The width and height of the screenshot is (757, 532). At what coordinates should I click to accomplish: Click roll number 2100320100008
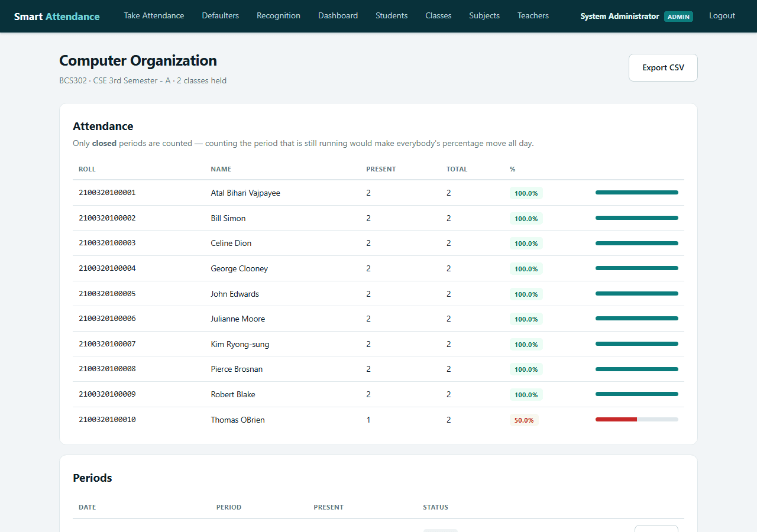[x=107, y=369]
